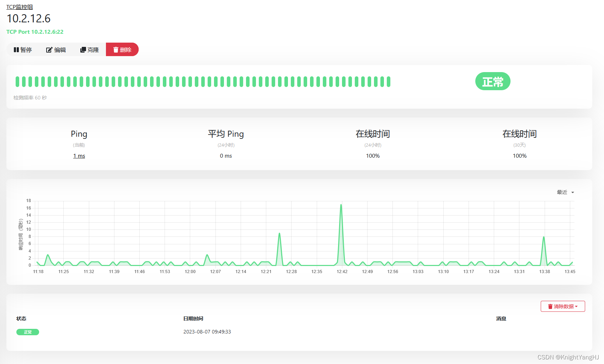Click the edit pencil icon
Screen dimensions: 604x364
tap(49, 50)
